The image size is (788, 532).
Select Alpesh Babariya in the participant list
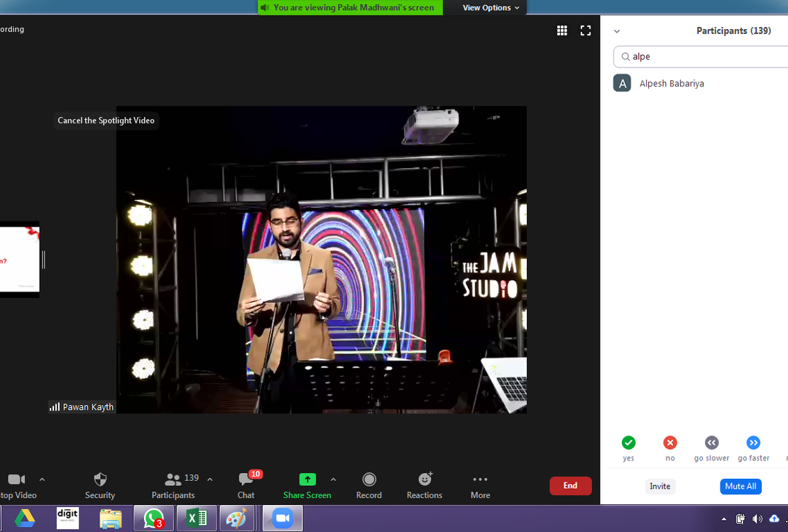click(672, 84)
